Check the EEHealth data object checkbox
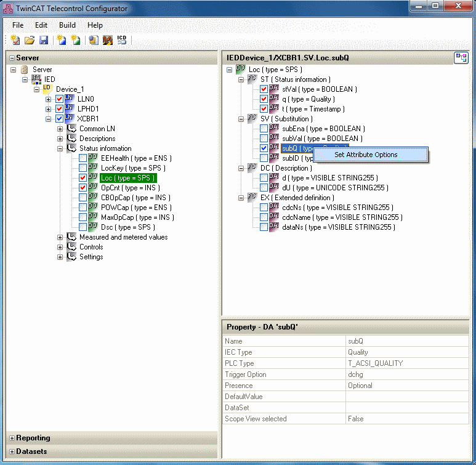The height and width of the screenshot is (465, 476). pos(83,158)
